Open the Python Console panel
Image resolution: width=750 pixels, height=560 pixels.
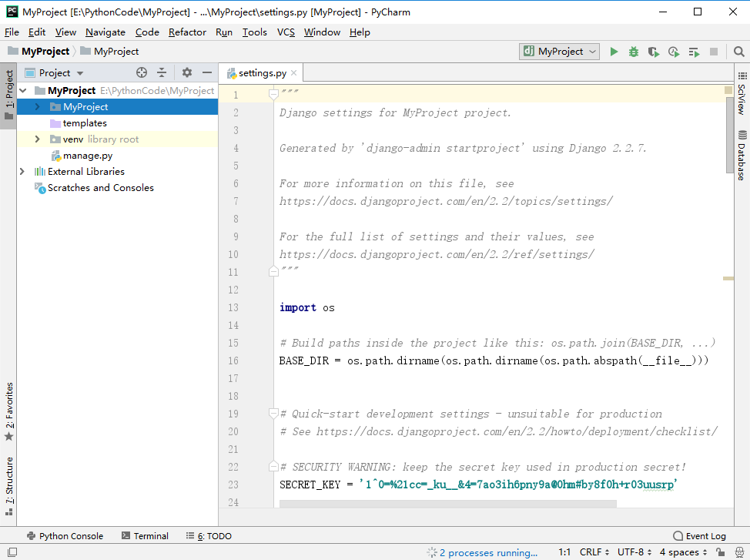[65, 536]
